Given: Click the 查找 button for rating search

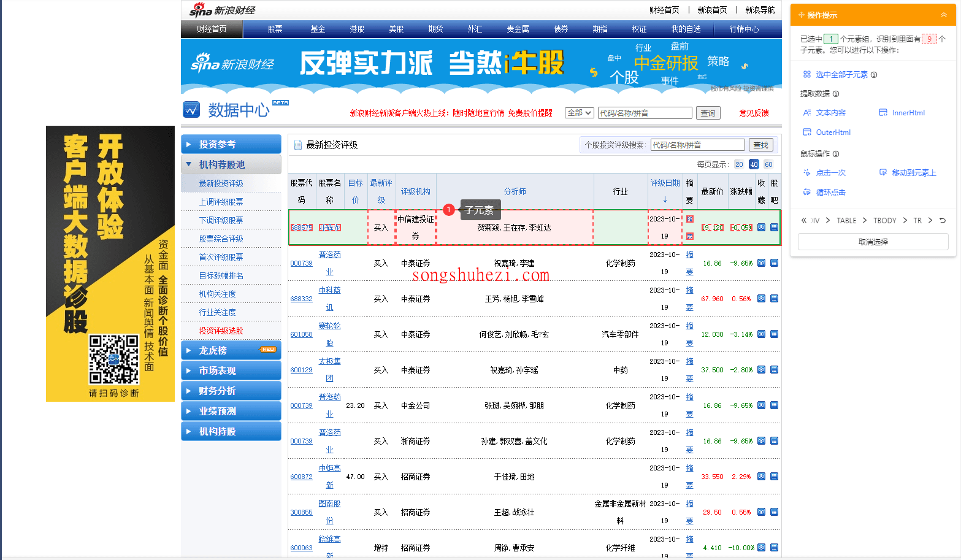Looking at the screenshot, I should coord(761,145).
